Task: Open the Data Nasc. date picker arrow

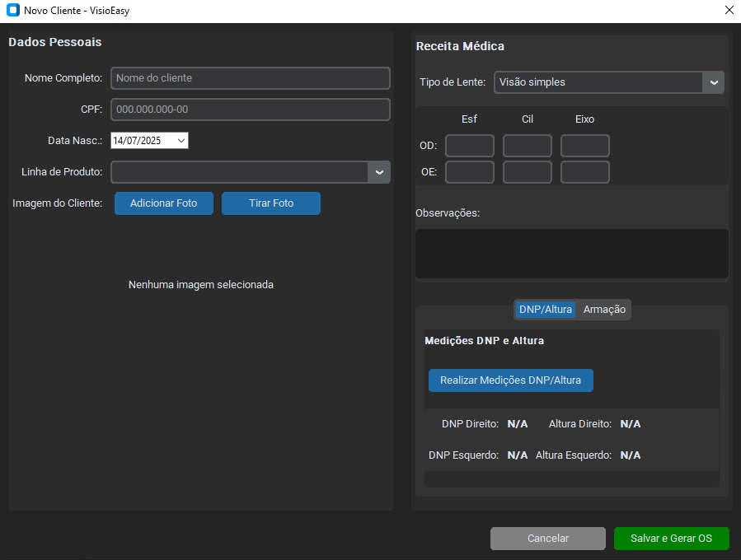Action: coord(181,141)
